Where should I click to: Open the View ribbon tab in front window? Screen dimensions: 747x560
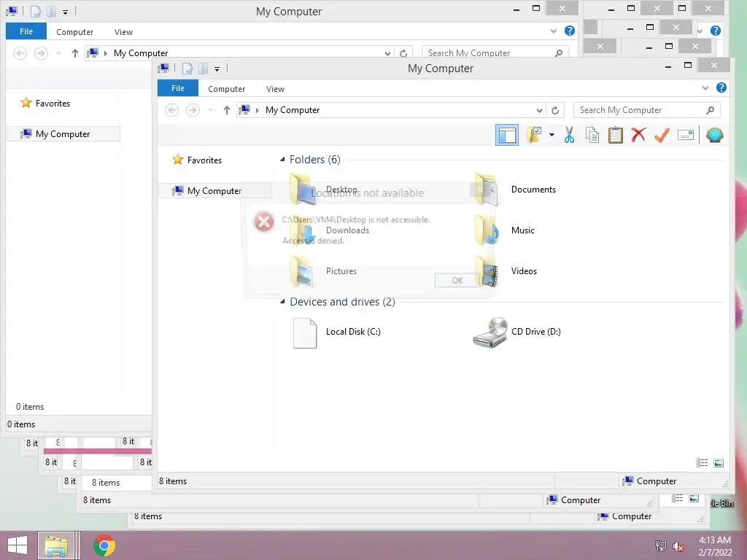coord(275,89)
